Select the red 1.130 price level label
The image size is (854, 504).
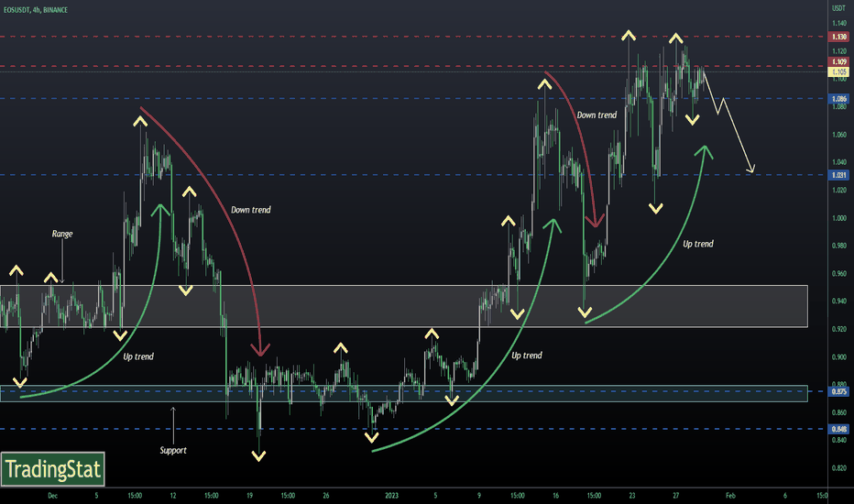click(838, 37)
